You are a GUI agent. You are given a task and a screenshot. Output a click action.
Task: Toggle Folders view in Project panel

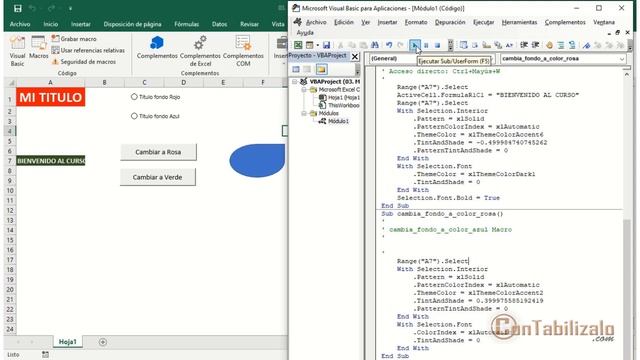click(x=321, y=69)
